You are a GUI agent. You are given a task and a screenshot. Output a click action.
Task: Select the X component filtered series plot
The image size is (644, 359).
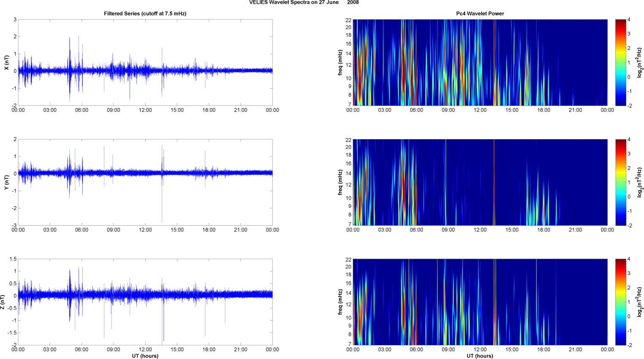(145, 62)
